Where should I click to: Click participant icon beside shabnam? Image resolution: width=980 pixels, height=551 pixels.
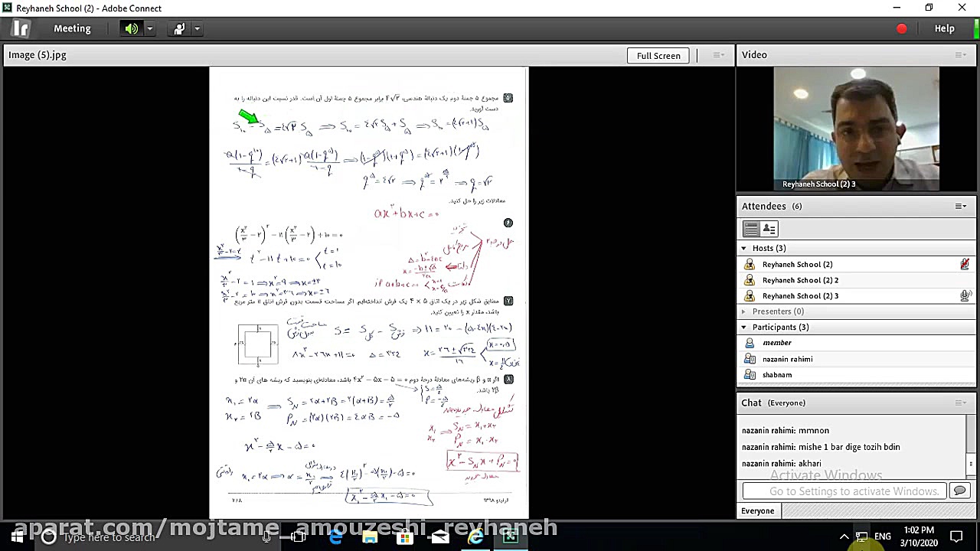coord(750,375)
